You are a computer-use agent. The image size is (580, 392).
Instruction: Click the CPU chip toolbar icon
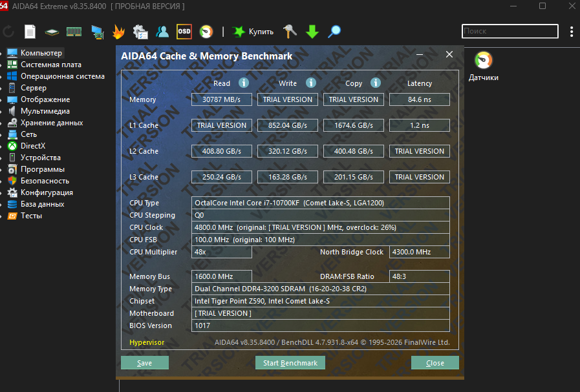(x=52, y=32)
